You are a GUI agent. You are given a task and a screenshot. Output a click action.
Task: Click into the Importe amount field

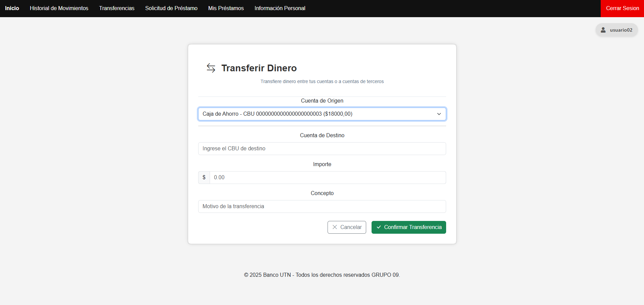click(328, 178)
